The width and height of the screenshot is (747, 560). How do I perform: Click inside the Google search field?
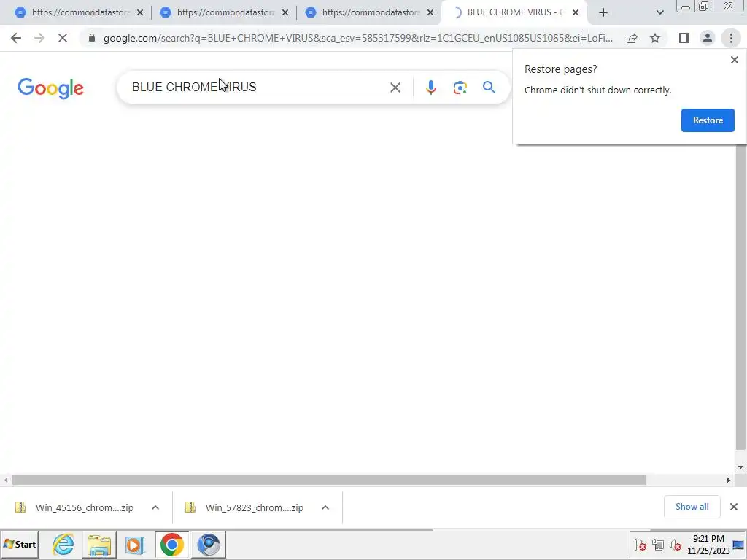(x=258, y=87)
